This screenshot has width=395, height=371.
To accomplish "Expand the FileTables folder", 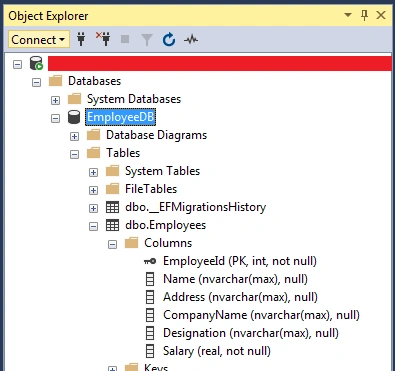I will 93,190.
